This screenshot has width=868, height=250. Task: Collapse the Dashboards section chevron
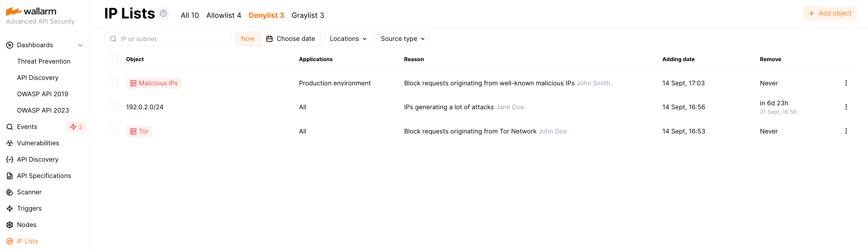coord(80,45)
